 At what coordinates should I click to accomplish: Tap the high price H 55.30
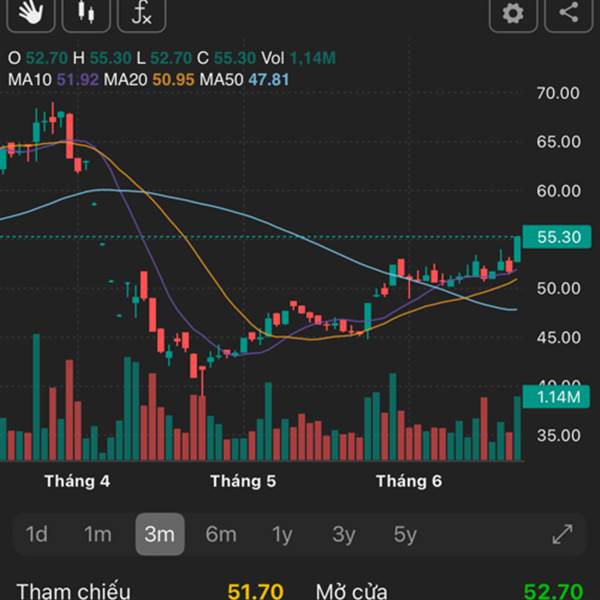pos(102,58)
